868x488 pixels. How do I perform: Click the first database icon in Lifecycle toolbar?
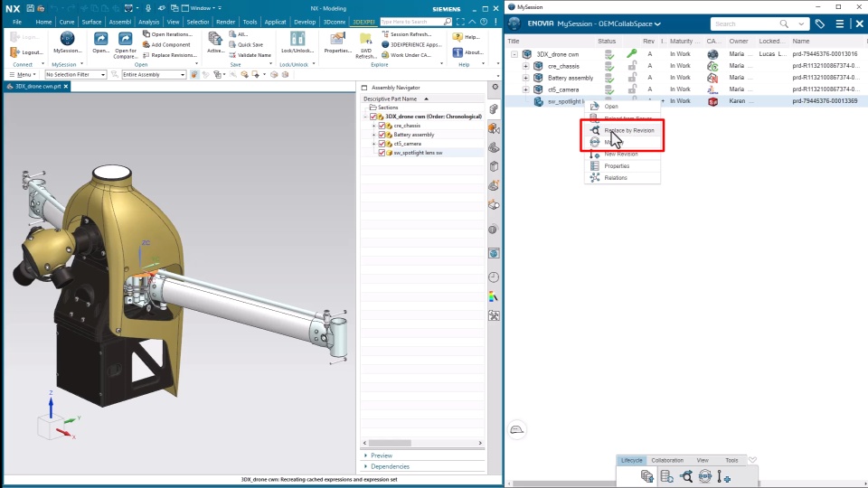(x=647, y=476)
